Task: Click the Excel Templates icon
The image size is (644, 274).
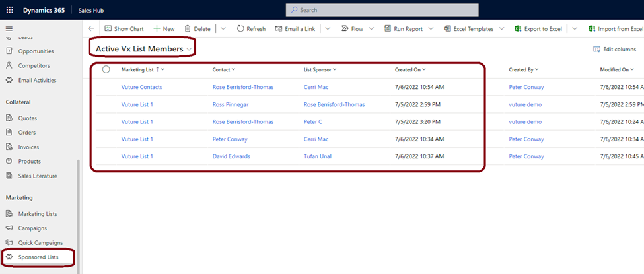Action: [x=448, y=29]
